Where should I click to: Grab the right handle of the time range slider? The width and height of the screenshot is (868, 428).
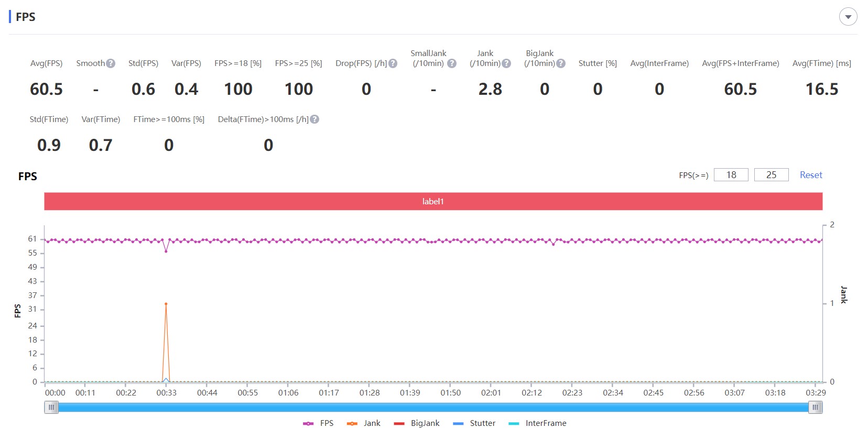point(816,407)
